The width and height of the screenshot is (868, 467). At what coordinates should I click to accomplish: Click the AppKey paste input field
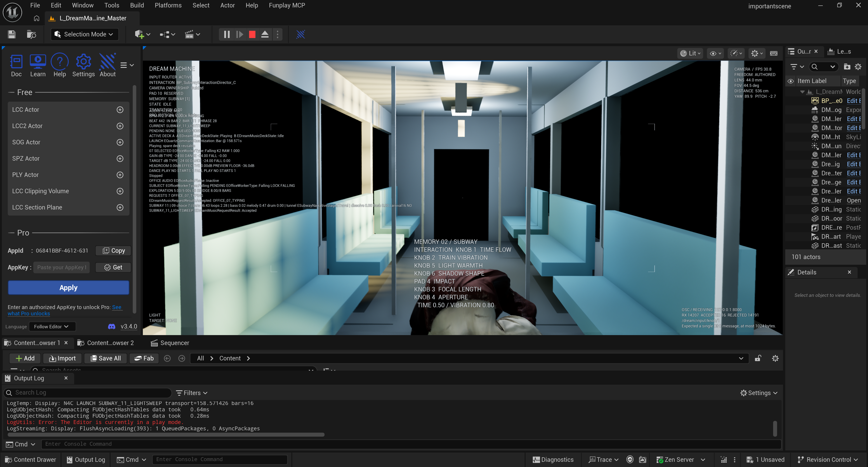pyautogui.click(x=61, y=267)
